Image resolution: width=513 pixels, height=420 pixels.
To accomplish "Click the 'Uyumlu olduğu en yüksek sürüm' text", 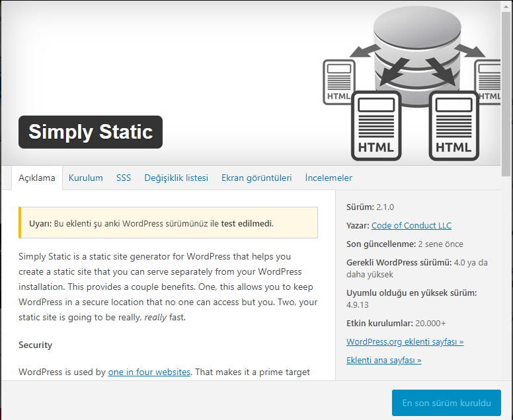I will [x=412, y=298].
